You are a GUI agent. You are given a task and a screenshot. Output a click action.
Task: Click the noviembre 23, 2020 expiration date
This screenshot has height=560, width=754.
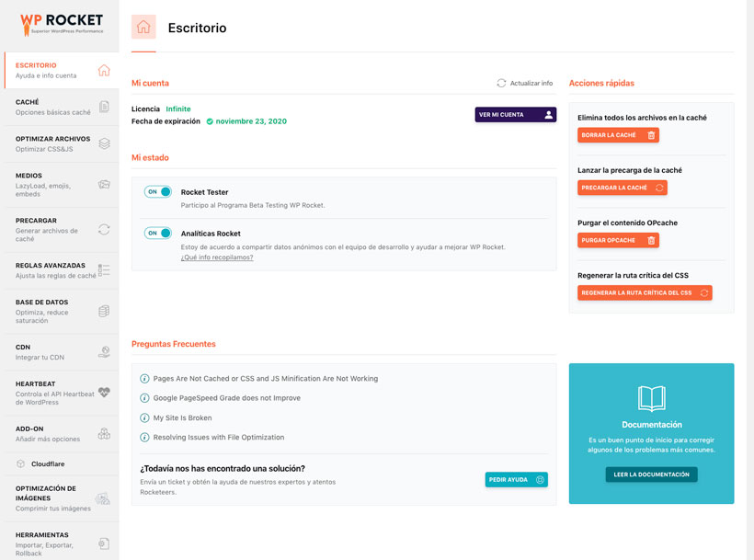[x=251, y=121]
